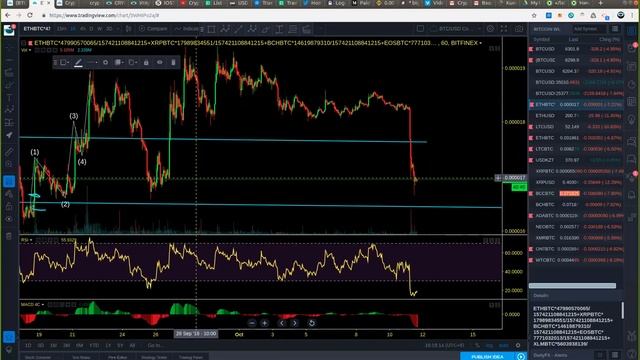Screen dimensions: 640x360
Task: Activate the zoom-in magnifier tool in sidebar
Action: (9, 164)
